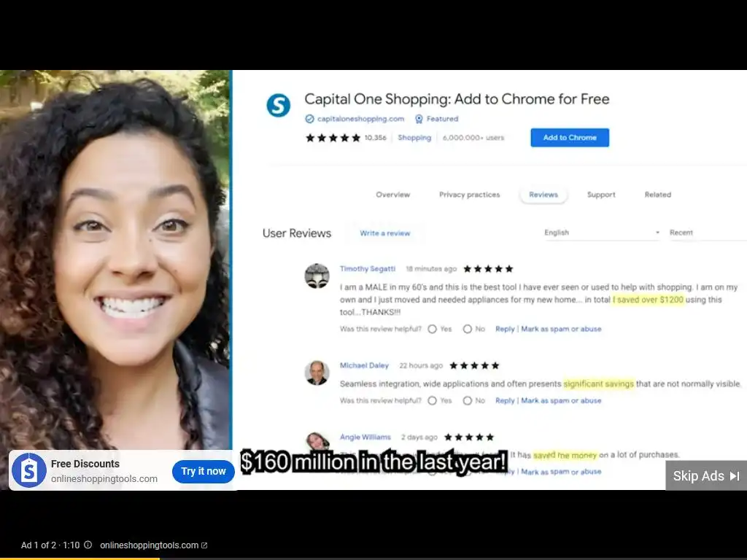The width and height of the screenshot is (747, 560).
Task: Open Michael Daley's reviewer name
Action: (x=364, y=366)
